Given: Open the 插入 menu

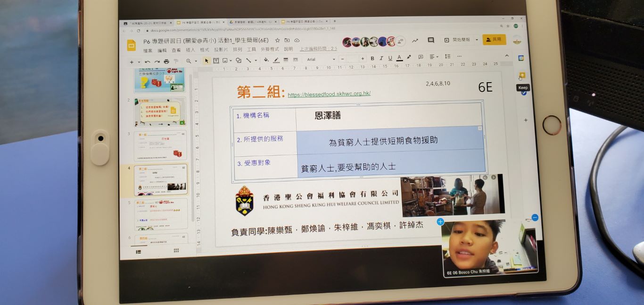Looking at the screenshot, I should click(190, 50).
